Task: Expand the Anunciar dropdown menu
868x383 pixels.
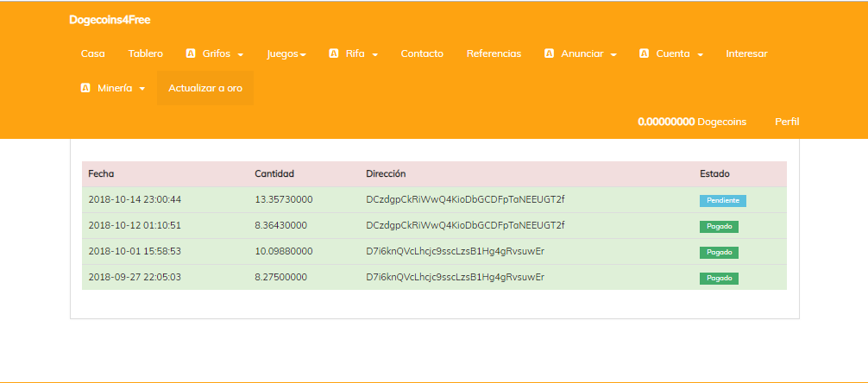Action: pos(613,55)
